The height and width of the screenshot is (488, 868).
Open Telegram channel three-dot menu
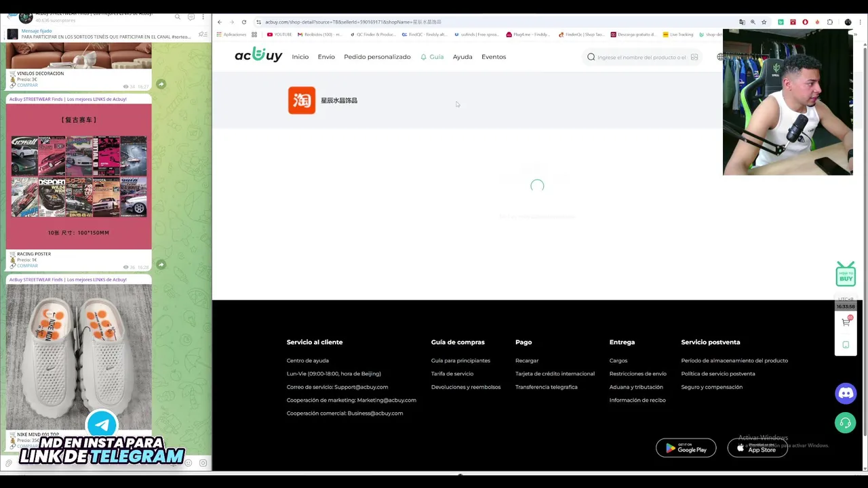pos(203,17)
